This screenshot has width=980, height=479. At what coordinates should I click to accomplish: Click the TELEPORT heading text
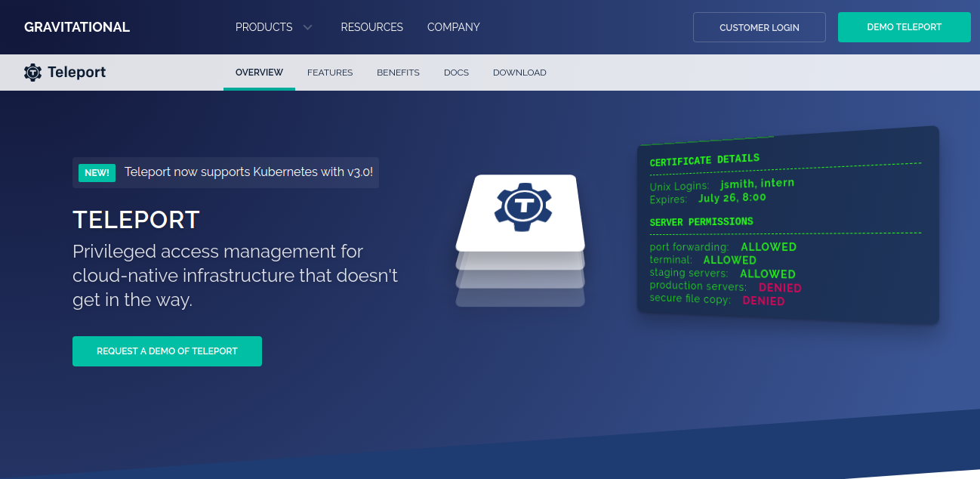point(136,220)
